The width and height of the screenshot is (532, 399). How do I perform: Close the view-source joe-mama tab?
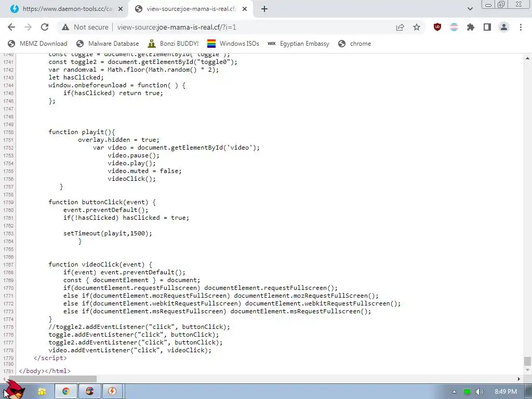(245, 9)
